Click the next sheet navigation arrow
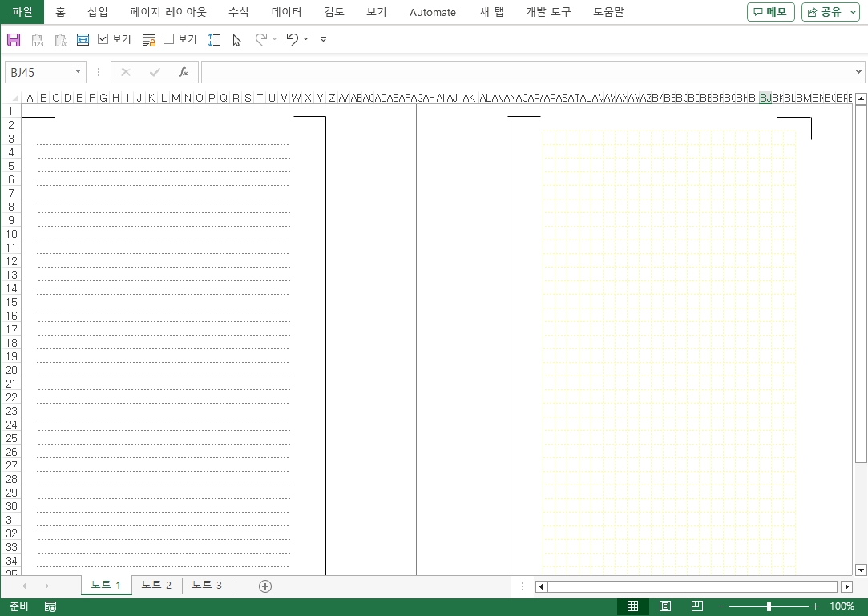 coord(47,586)
